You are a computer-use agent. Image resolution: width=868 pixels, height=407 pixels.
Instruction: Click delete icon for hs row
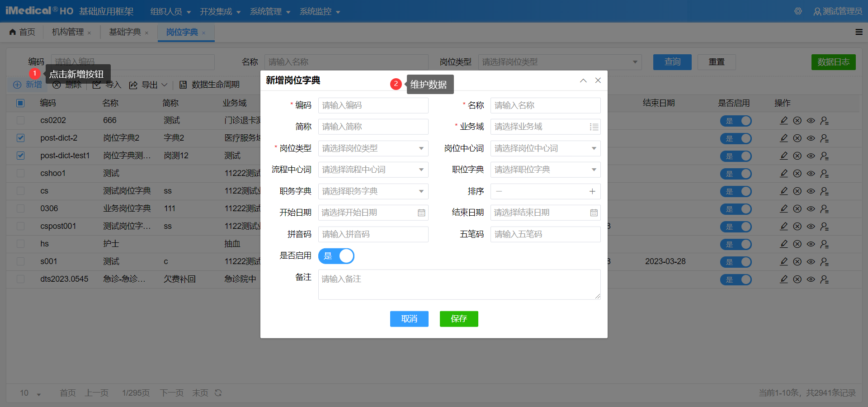[x=797, y=244]
